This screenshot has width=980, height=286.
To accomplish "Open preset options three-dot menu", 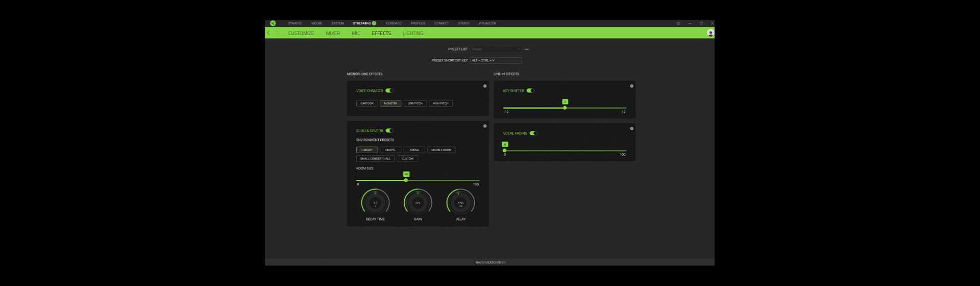I will point(526,50).
